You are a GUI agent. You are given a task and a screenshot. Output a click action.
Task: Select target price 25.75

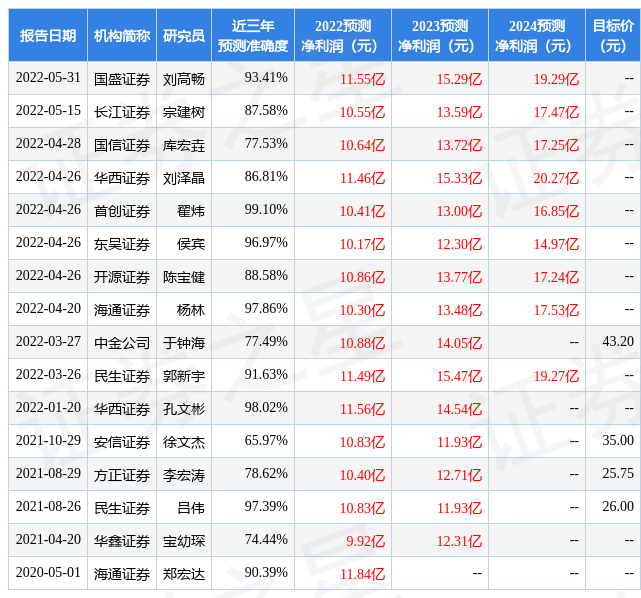click(x=618, y=474)
